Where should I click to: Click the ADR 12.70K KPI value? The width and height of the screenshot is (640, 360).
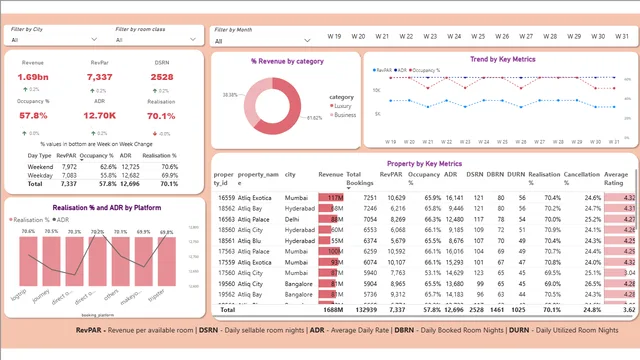100,116
